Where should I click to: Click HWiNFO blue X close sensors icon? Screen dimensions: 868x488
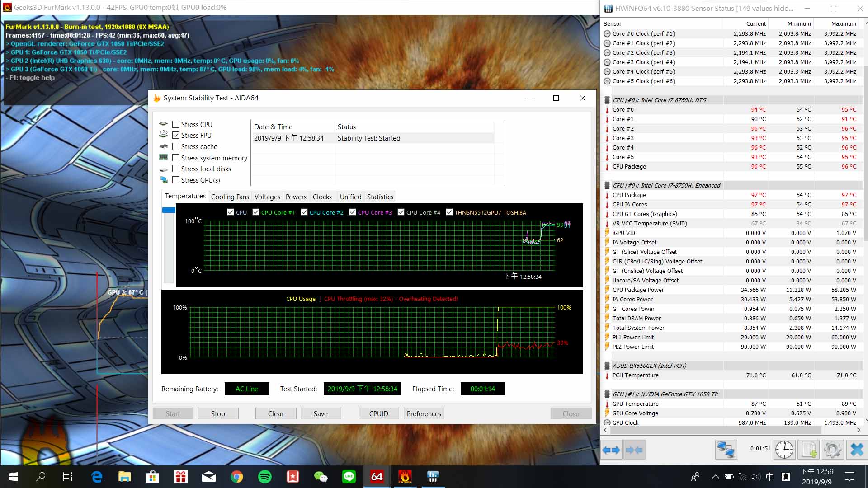click(857, 450)
